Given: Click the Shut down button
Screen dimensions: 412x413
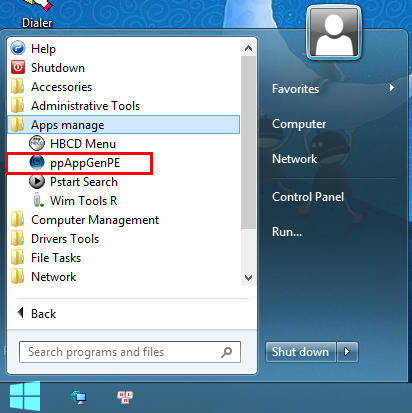Looking at the screenshot, I should point(300,351).
